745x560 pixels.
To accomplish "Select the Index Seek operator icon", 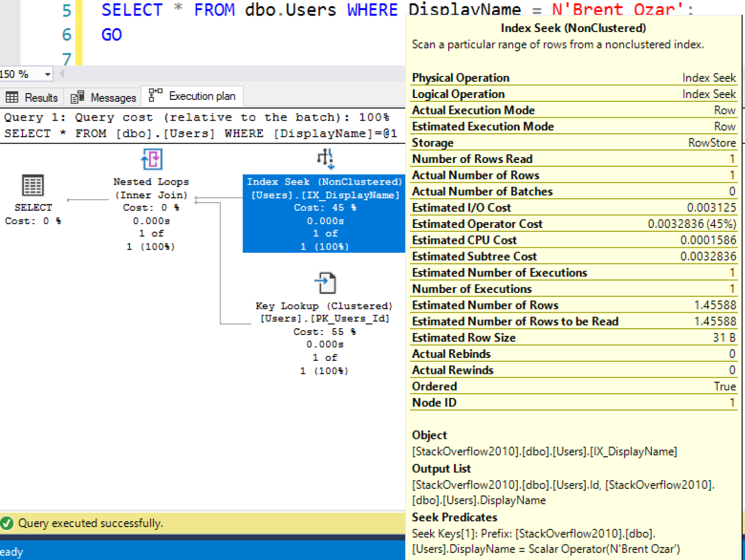I will [x=324, y=159].
